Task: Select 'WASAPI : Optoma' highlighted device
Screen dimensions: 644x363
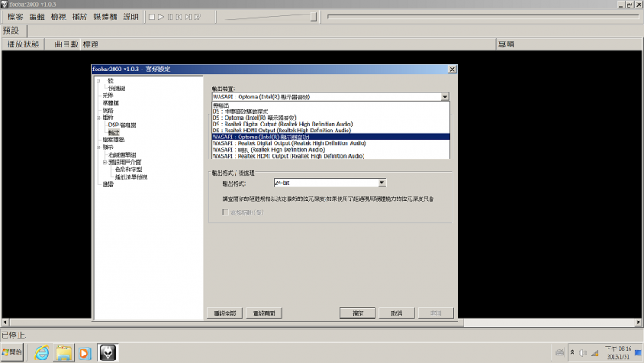Action: point(330,137)
